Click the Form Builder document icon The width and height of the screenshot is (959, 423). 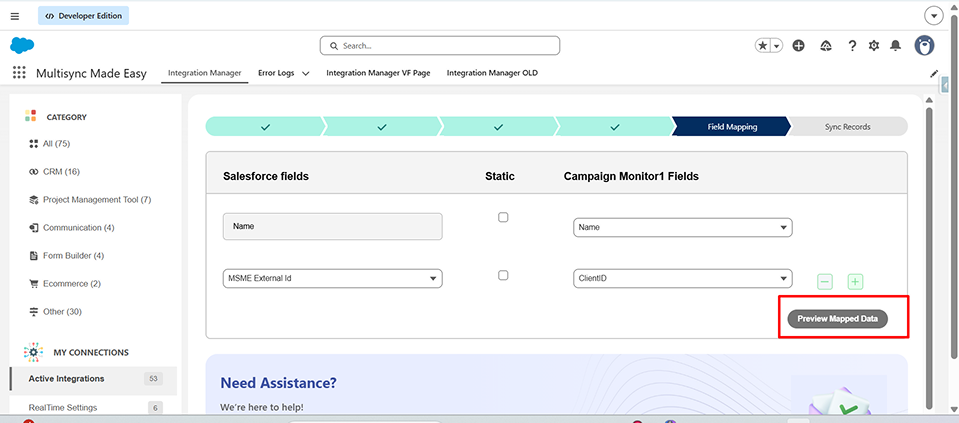click(34, 256)
